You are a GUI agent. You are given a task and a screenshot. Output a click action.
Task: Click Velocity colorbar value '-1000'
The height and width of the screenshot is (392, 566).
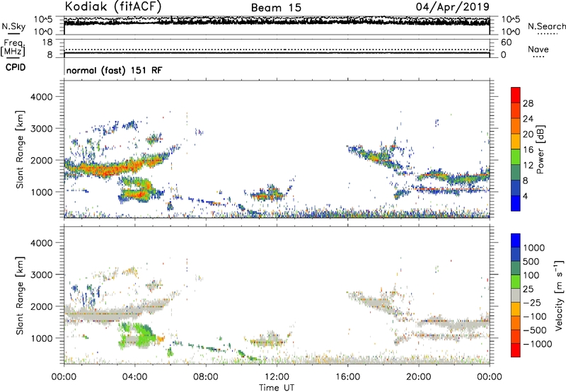coord(538,344)
